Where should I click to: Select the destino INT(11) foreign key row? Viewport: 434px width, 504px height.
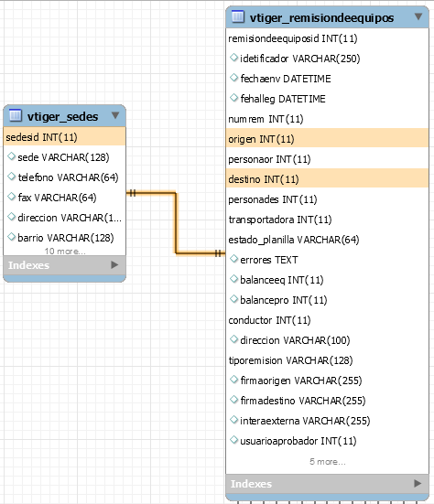coord(327,179)
